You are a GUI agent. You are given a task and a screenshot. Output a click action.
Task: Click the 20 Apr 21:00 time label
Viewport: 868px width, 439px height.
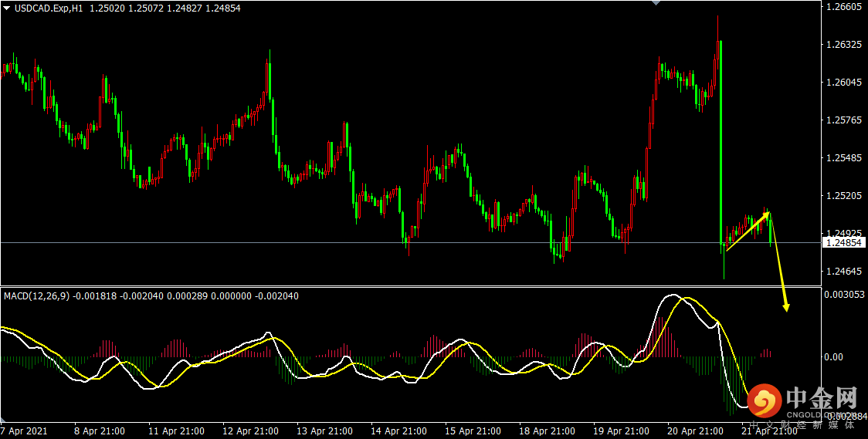pos(695,431)
